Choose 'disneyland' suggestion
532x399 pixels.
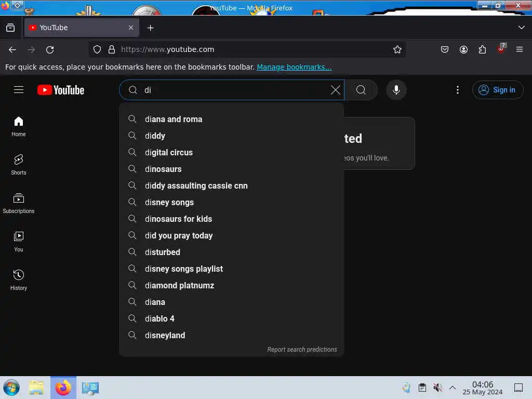click(232, 335)
